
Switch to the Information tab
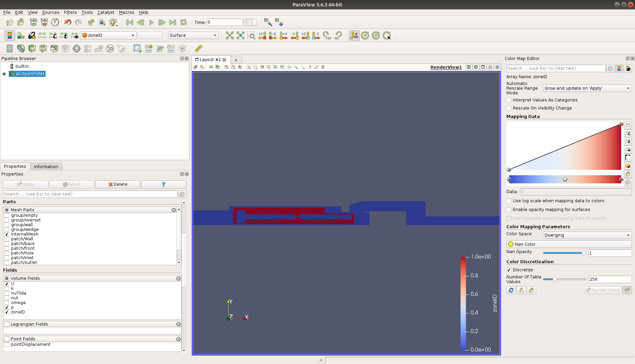(46, 166)
